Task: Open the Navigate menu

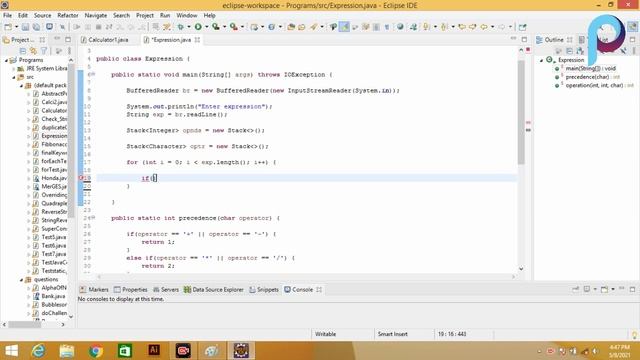Action: pos(96,16)
